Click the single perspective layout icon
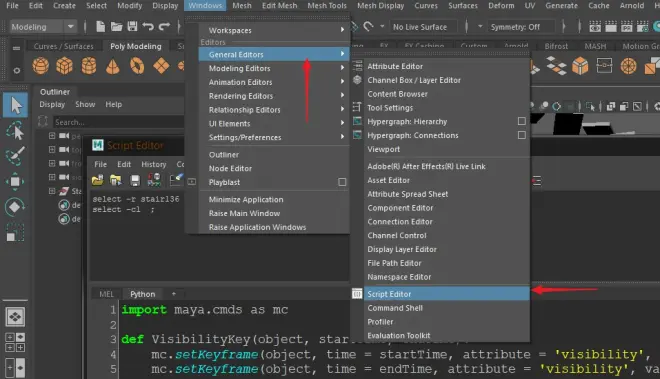 click(x=15, y=317)
